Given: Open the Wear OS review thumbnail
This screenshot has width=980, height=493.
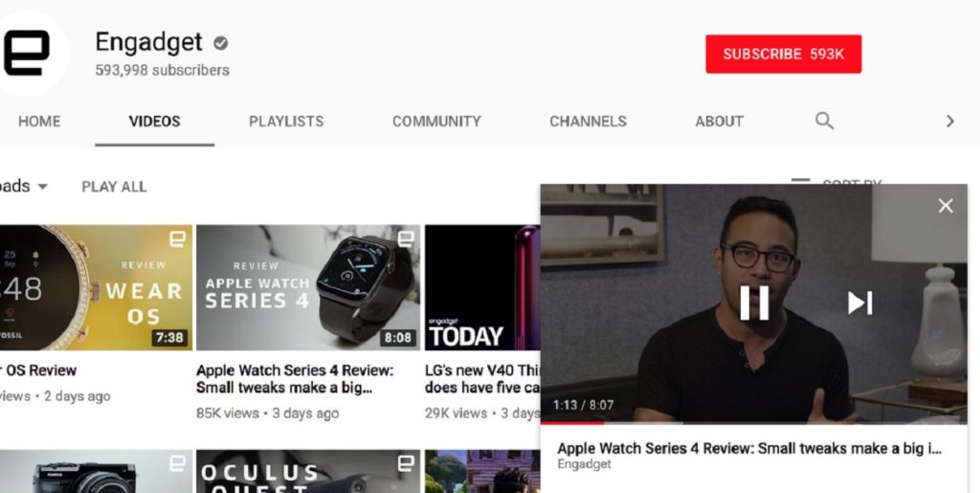Looking at the screenshot, I should click(96, 287).
